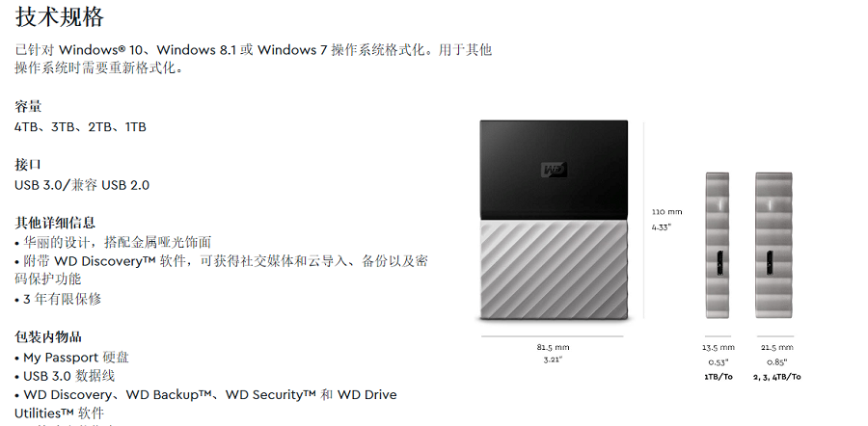Click the 81.5 mm width dimension label

(x=553, y=347)
